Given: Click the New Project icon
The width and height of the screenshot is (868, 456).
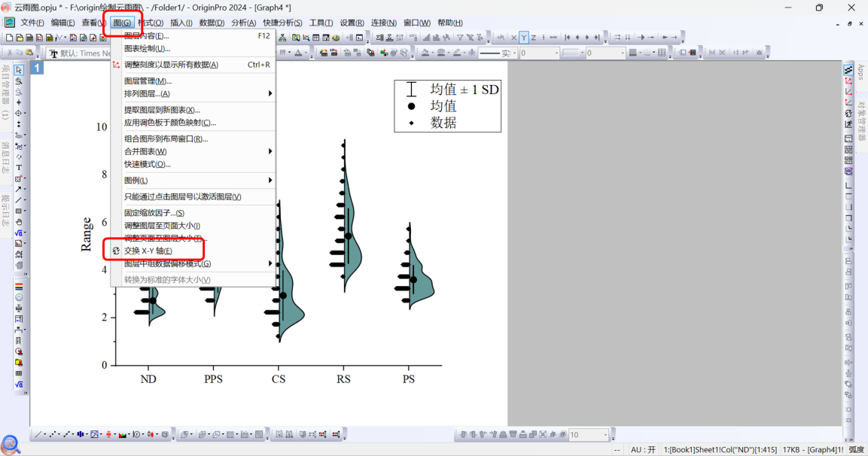Looking at the screenshot, I should pos(10,38).
